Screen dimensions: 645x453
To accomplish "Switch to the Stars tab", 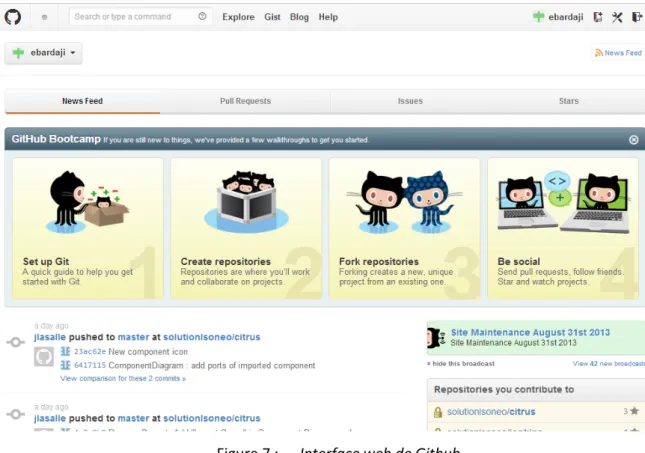I will click(568, 101).
